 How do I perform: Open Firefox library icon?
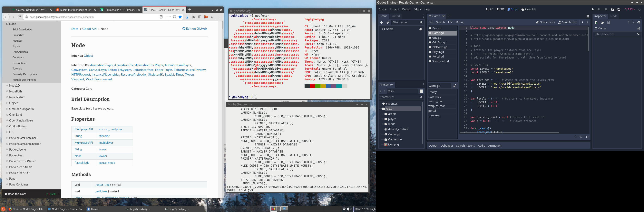(x=193, y=17)
